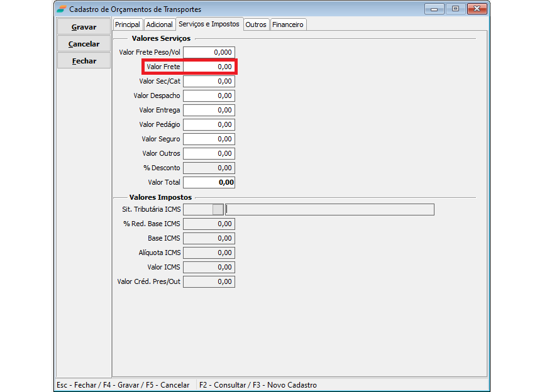Click the application icon in title bar
542x392 pixels.
pyautogui.click(x=61, y=9)
